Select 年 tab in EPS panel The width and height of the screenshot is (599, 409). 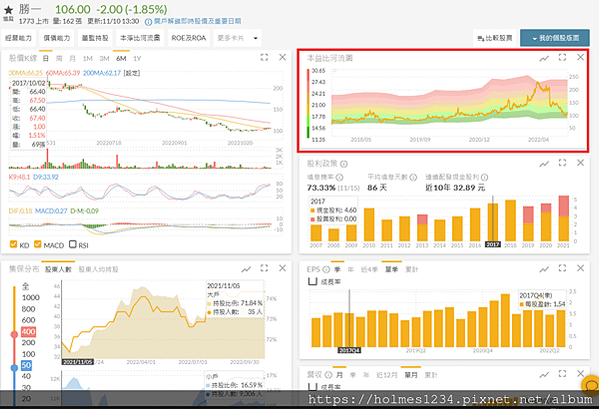click(x=351, y=270)
